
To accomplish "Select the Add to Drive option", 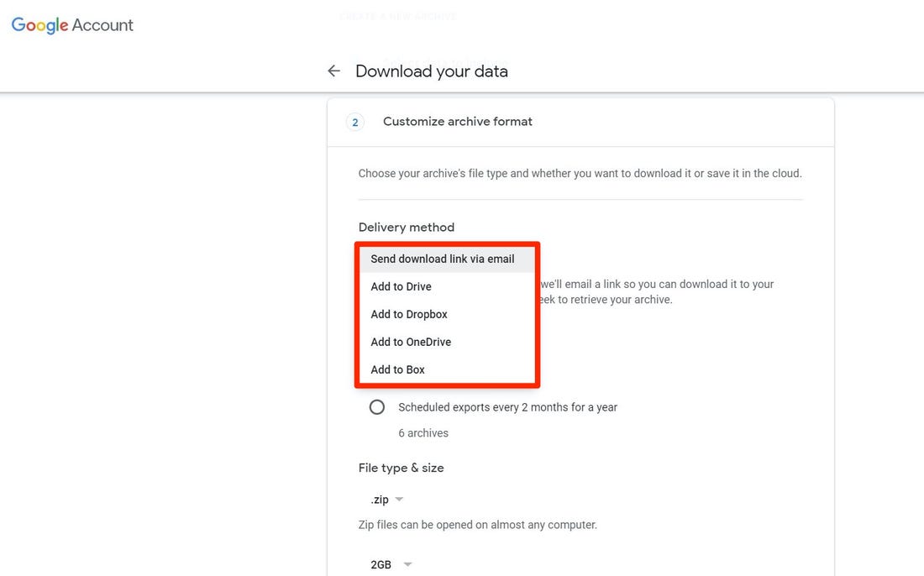I will [447, 287].
